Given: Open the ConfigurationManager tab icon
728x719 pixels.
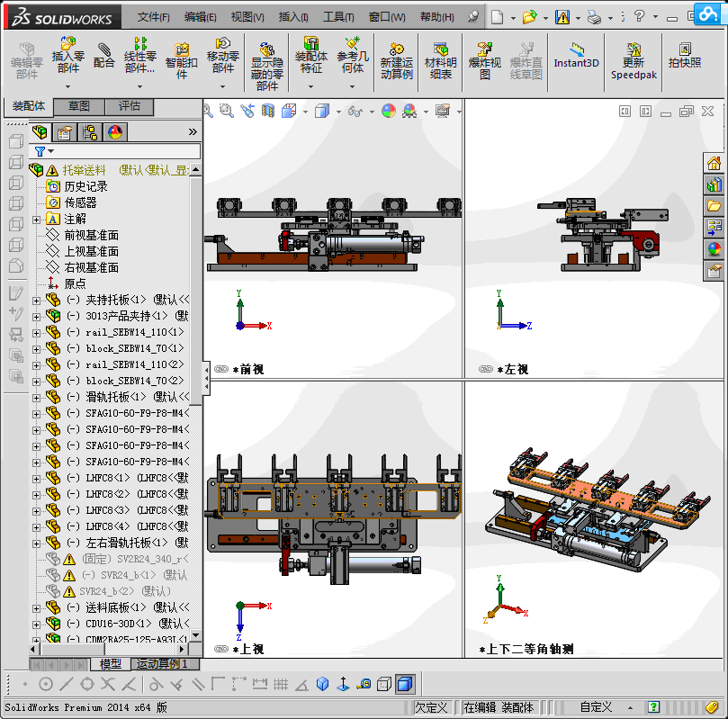Looking at the screenshot, I should [x=90, y=132].
